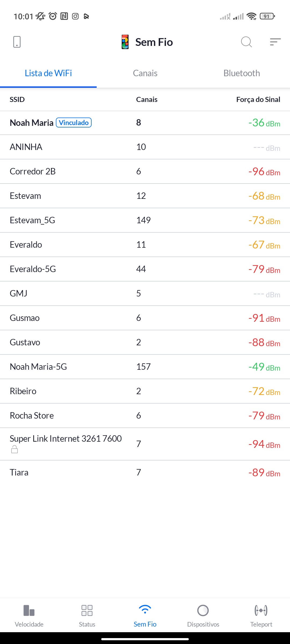Sort by Força do Sinal header
The width and height of the screenshot is (290, 644).
258,100
